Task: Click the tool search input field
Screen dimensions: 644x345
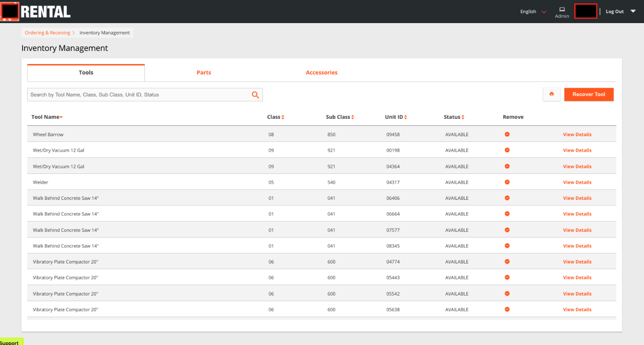Action: 139,95
